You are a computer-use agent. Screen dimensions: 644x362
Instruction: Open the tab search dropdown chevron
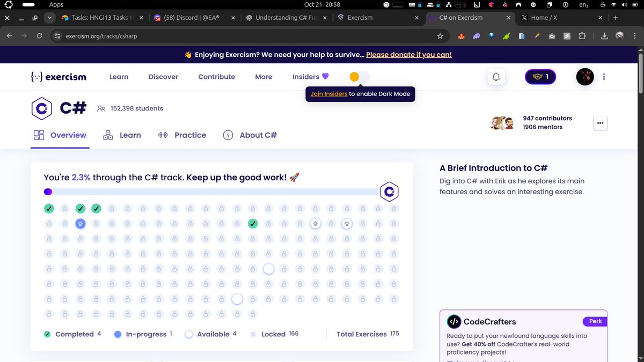(49, 18)
